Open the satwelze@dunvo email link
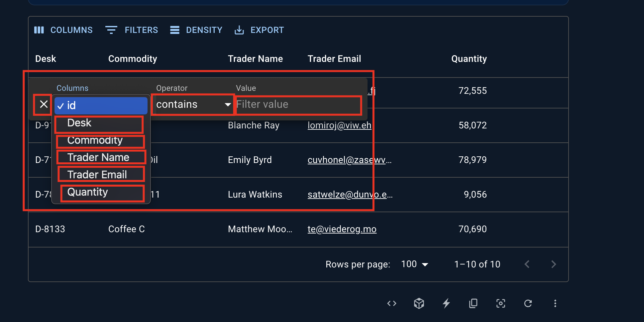Image resolution: width=644 pixels, height=322 pixels. click(350, 195)
